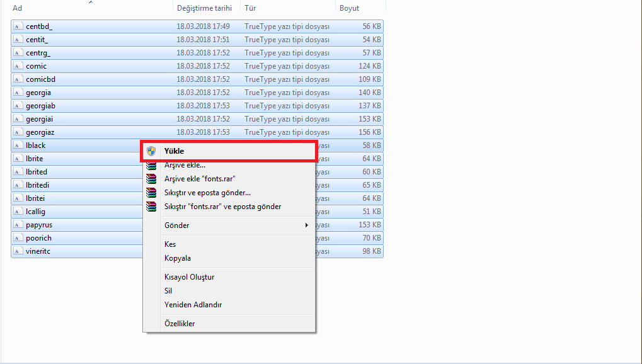Screen dimensions: 642x364
Task: Click date 18.03.2018 17:49 in centbd_ row
Action: point(203,26)
